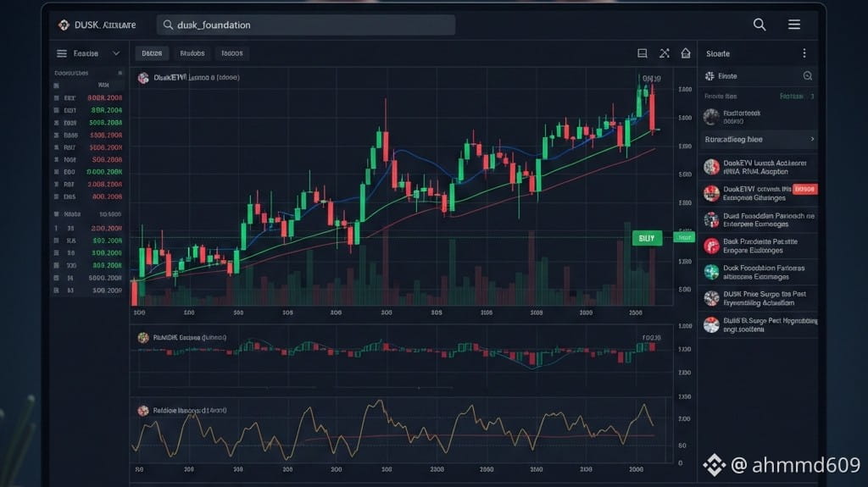This screenshot has width=868, height=487.
Task: Select the first chart tab Dacze
Action: coord(152,53)
